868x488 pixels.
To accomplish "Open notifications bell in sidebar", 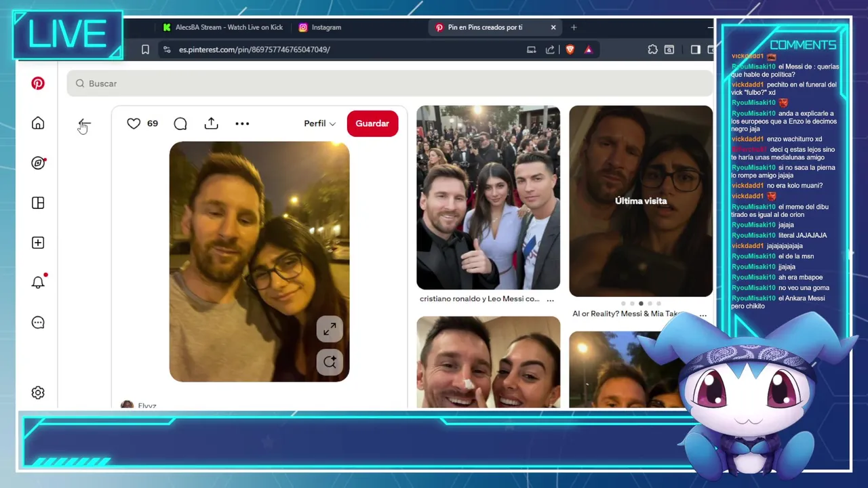I will [39, 282].
